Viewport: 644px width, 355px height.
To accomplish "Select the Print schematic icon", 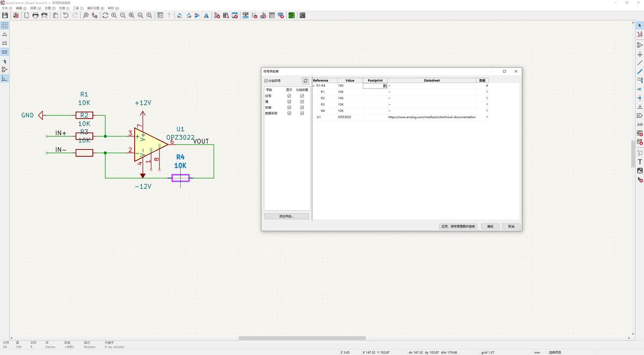I will click(35, 16).
